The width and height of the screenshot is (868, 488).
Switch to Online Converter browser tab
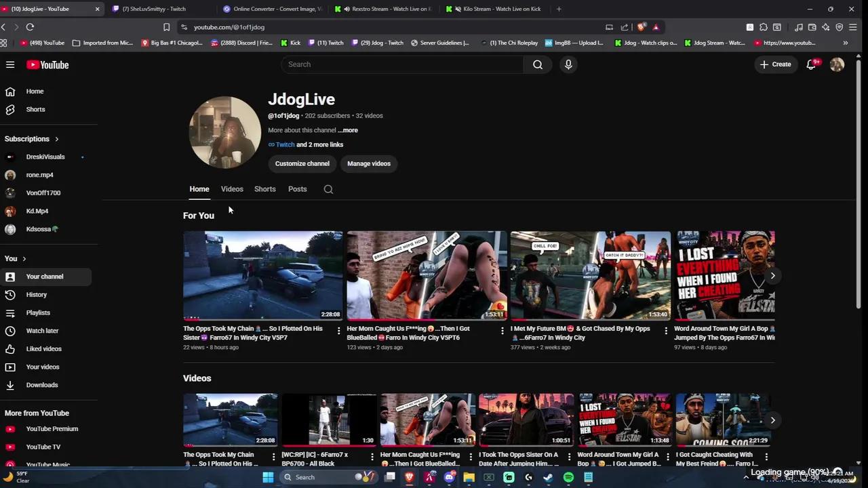coord(273,9)
